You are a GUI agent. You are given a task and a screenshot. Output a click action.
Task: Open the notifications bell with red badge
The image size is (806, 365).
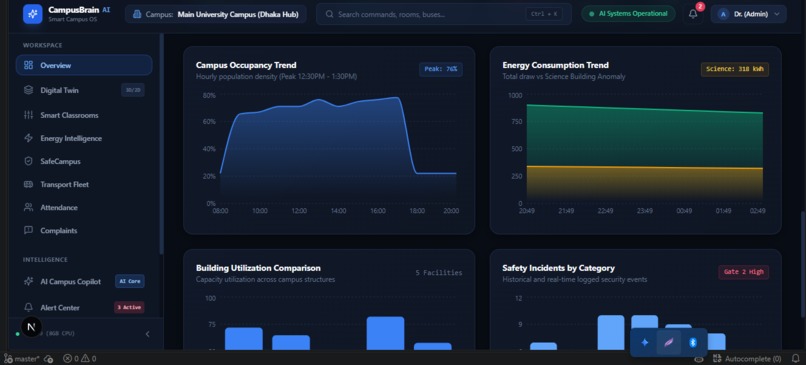pos(693,14)
